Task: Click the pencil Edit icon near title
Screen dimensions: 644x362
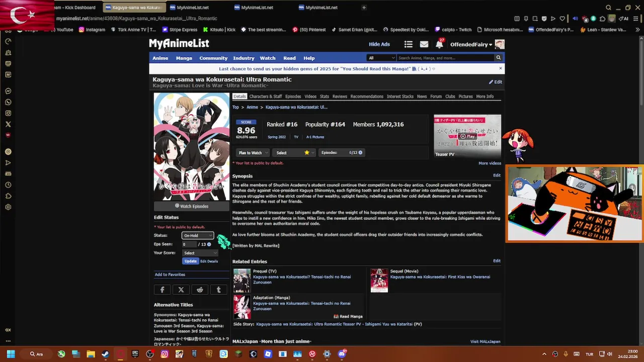Action: pos(495,82)
